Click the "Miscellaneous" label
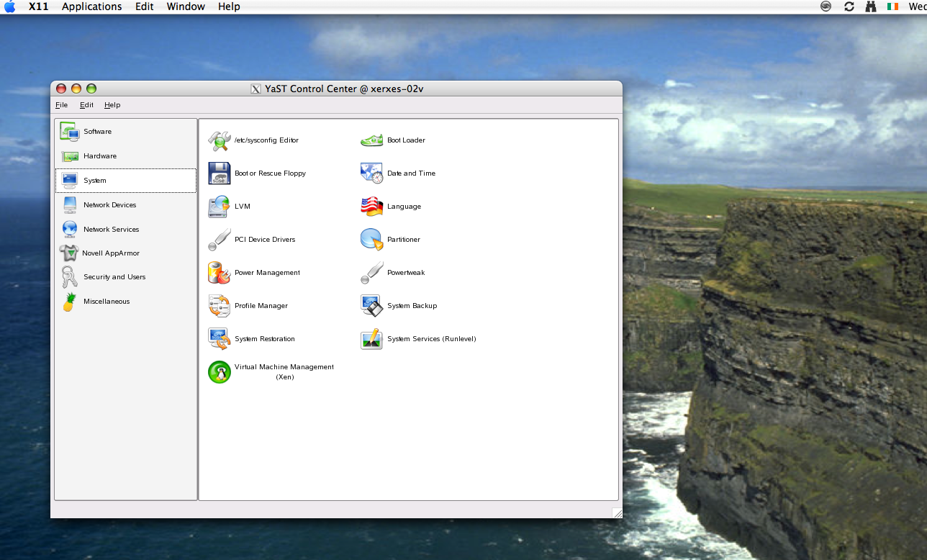The image size is (927, 560). [107, 302]
